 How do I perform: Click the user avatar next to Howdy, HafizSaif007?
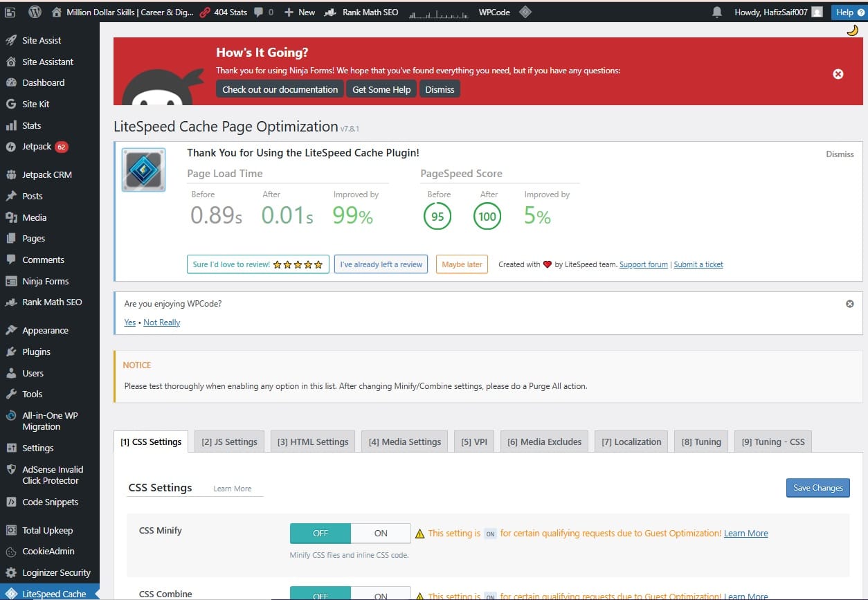point(817,12)
